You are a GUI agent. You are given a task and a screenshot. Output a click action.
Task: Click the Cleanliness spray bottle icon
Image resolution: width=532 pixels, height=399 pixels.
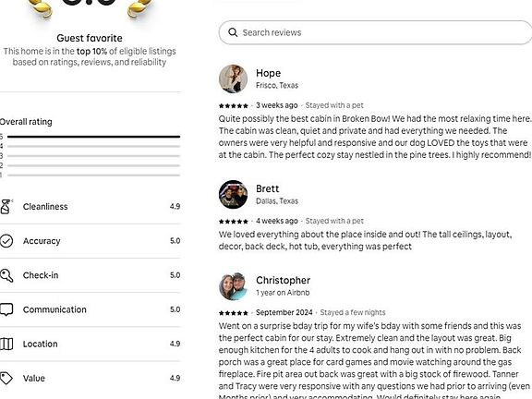6,207
